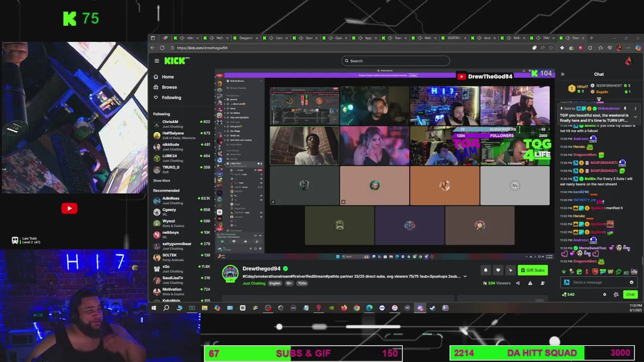Expand Show More under Following
644x362 pixels.
pos(162,180)
